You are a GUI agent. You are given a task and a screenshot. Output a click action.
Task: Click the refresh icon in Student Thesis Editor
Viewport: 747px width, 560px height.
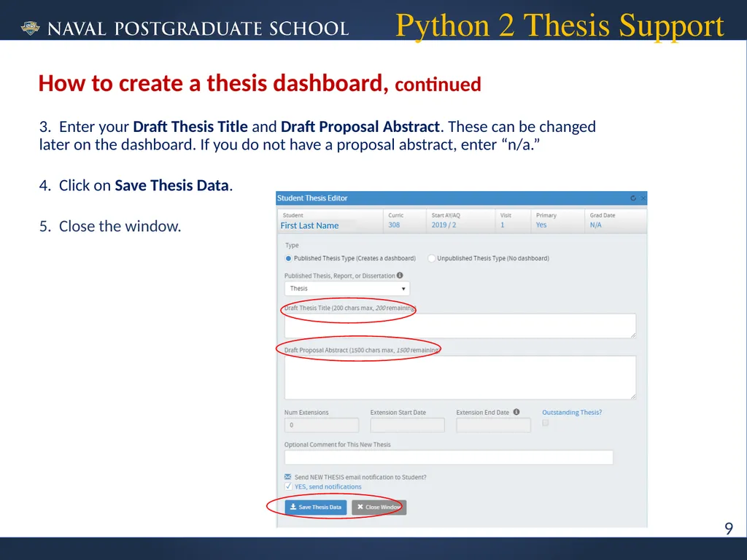click(x=633, y=198)
